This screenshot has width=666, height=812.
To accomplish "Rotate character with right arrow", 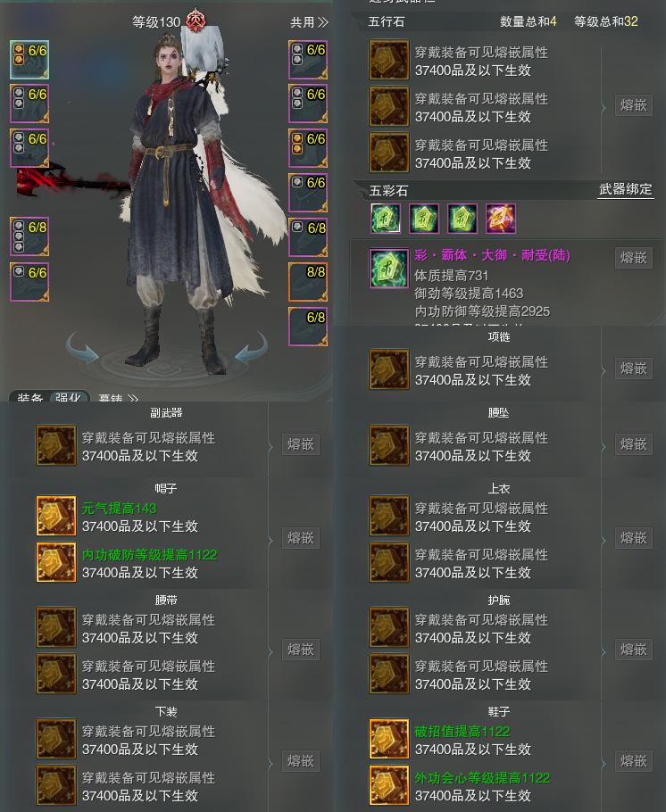I will click(252, 348).
